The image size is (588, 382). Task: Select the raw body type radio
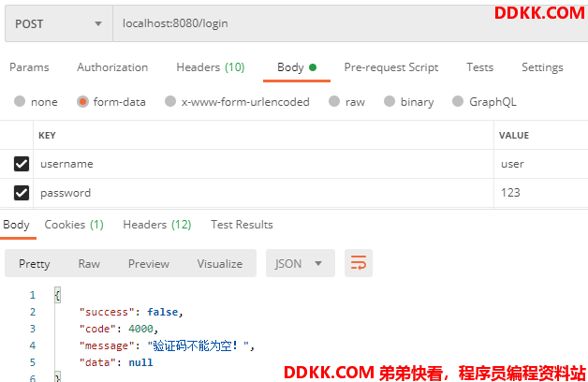[334, 102]
